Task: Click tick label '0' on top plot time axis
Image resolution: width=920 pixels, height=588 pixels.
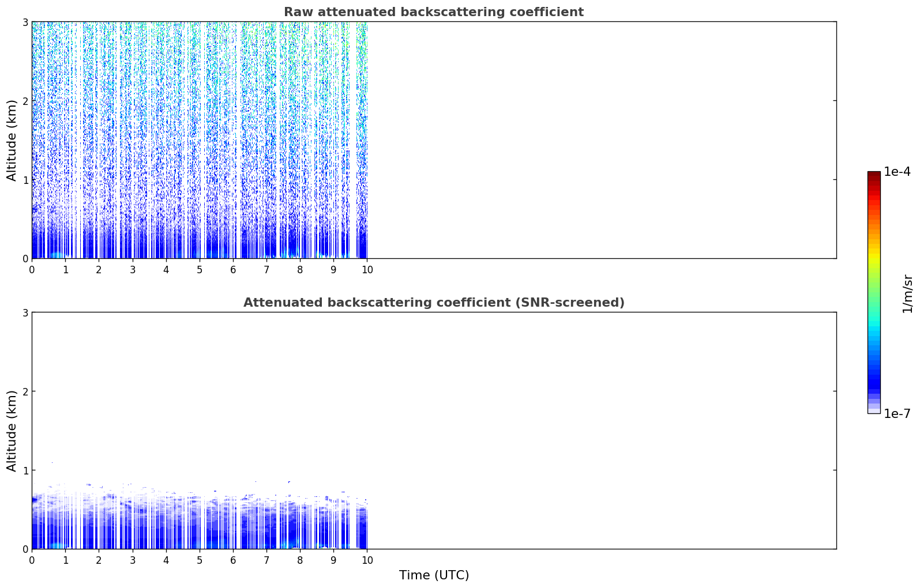Action: (x=32, y=270)
